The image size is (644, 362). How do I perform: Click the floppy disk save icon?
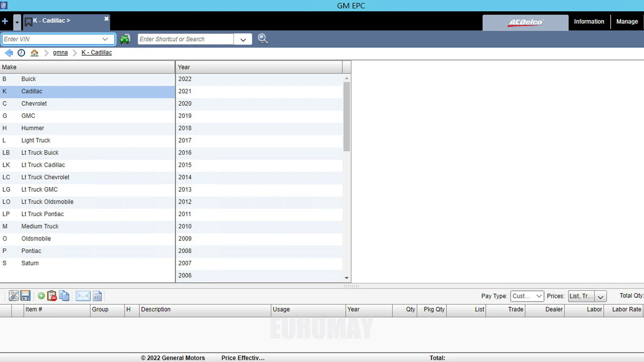[x=25, y=296]
